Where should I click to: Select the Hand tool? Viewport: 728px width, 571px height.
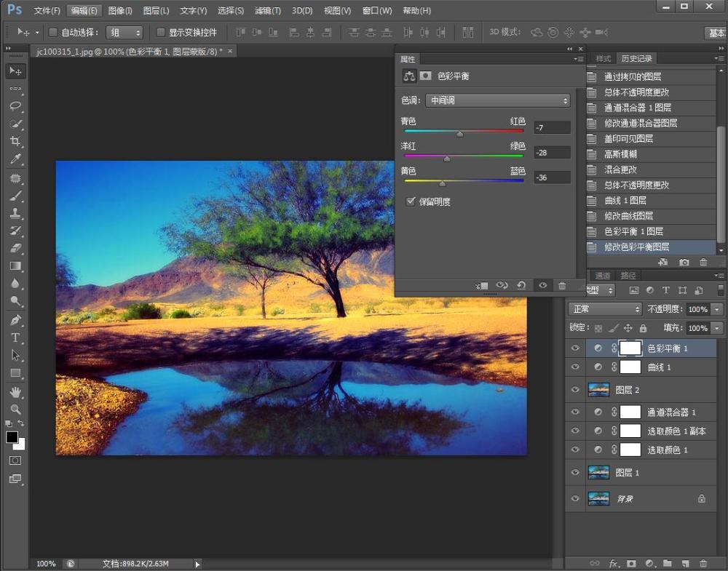[15, 392]
